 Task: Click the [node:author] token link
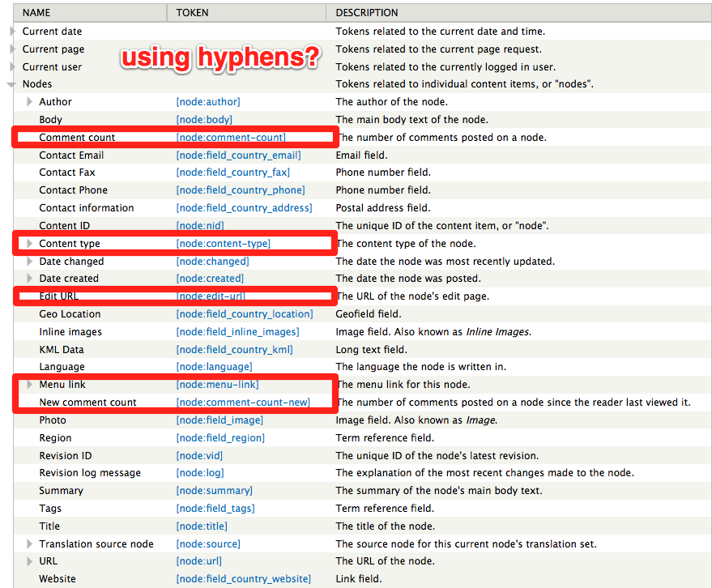click(208, 102)
